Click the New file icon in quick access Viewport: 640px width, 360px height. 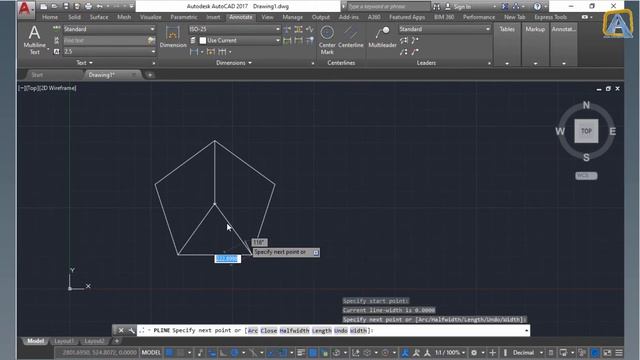(x=43, y=7)
